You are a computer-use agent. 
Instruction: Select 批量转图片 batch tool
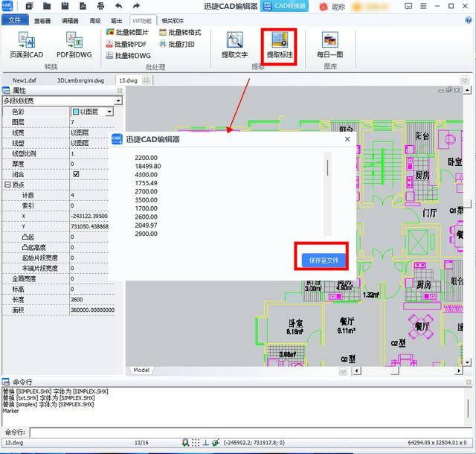point(127,32)
